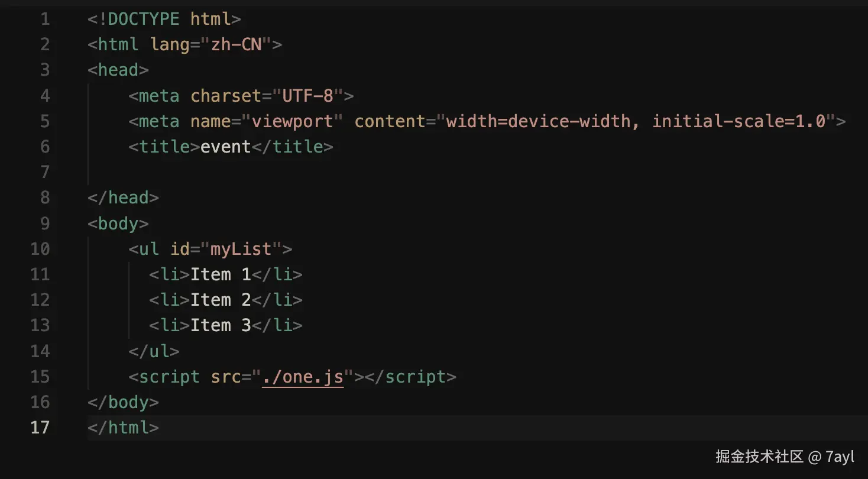
Task: Click the Item 1 list text
Action: pos(221,274)
